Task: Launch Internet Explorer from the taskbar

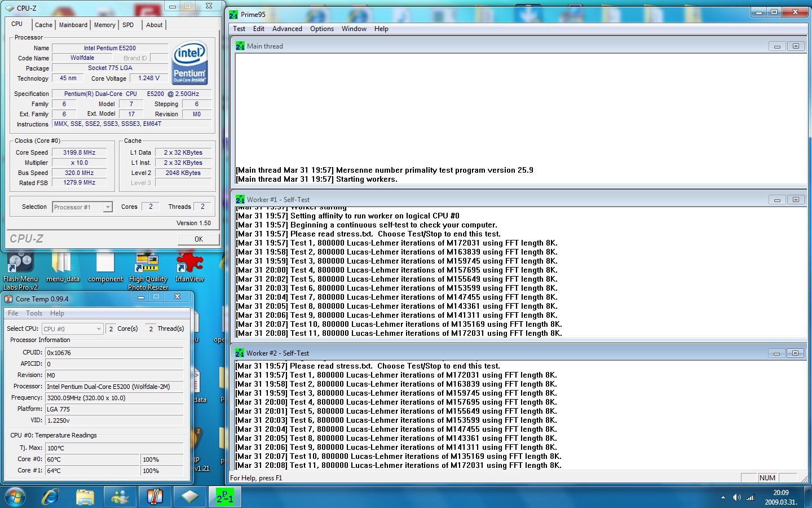Action: [x=51, y=497]
